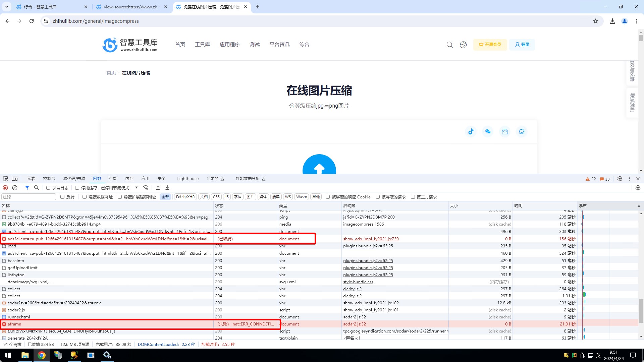Screen dimensions: 644x362
Task: Click the 开通会员 button
Action: click(x=490, y=45)
